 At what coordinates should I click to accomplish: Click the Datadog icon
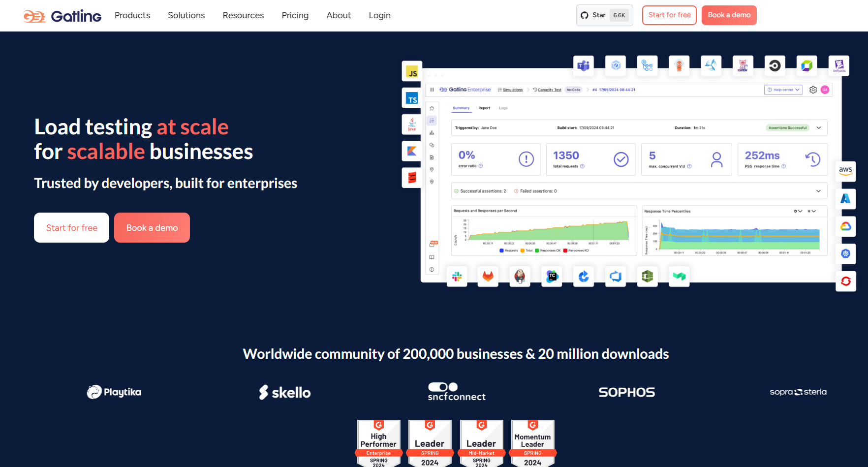[839, 65]
